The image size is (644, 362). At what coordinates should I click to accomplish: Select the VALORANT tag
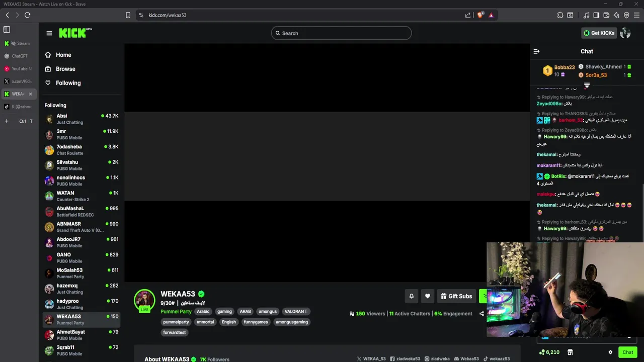point(296,311)
